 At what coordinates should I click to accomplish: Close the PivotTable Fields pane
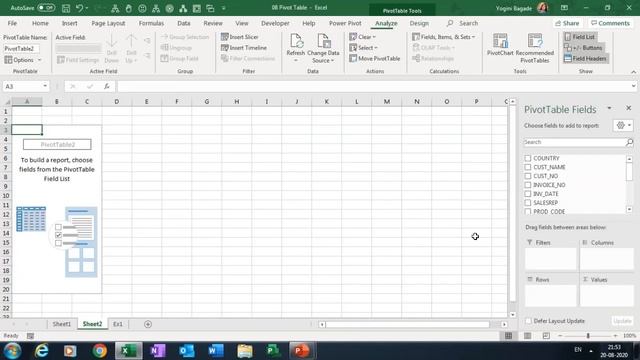coord(629,108)
